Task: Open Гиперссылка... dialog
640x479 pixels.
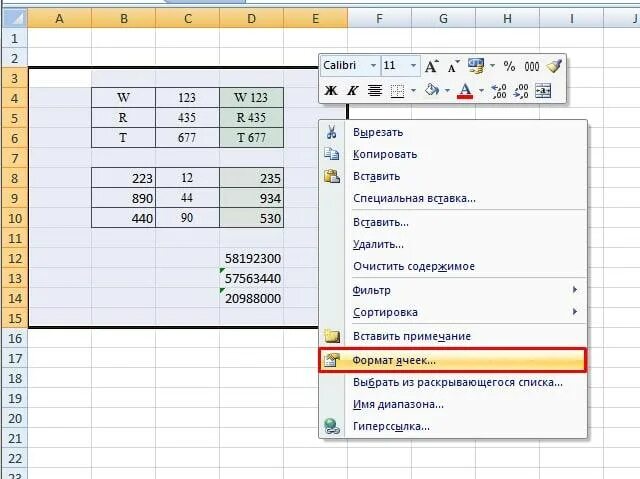Action: [x=453, y=426]
